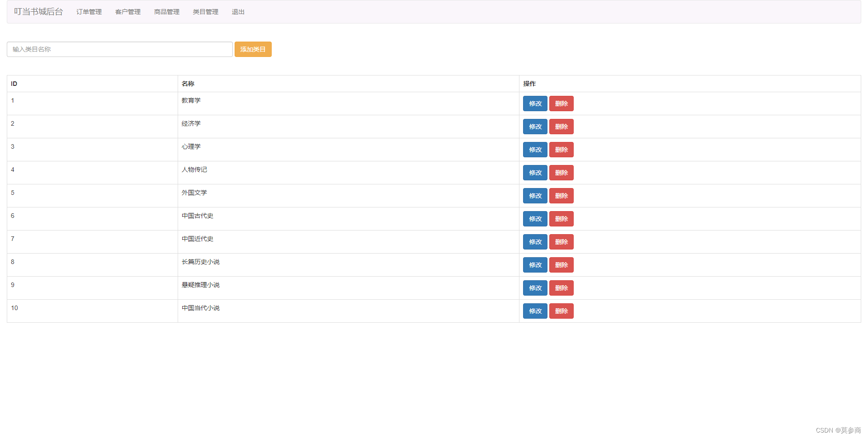868x438 pixels.
Task: Click the 心理学 category name
Action: 191,146
